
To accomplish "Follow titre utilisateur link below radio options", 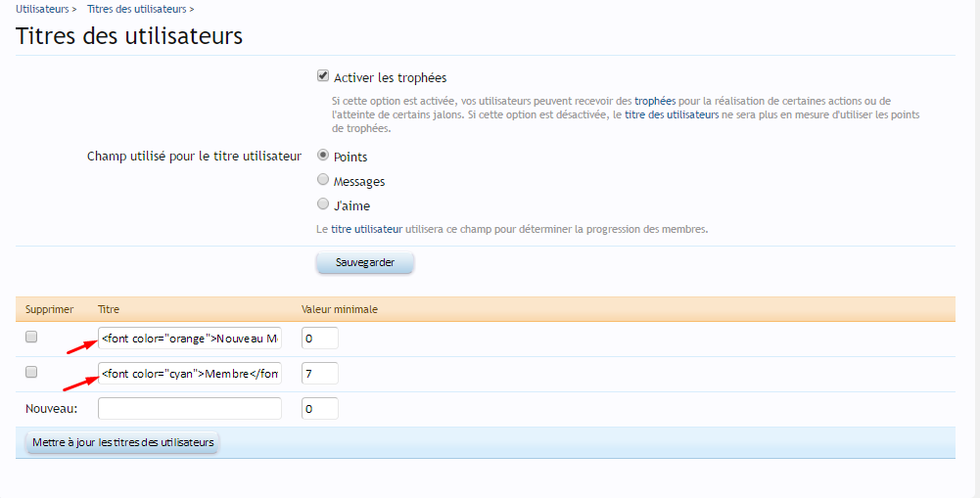I will pos(366,229).
